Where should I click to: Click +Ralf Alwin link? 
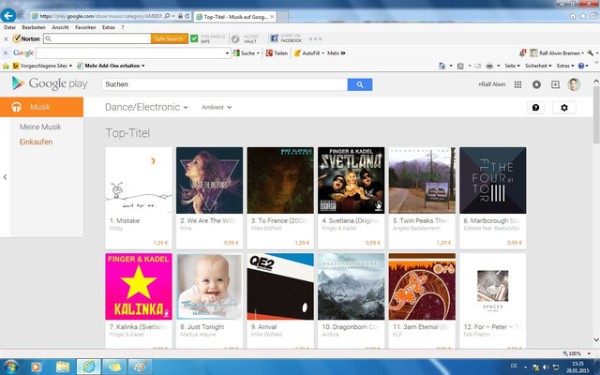coord(492,84)
